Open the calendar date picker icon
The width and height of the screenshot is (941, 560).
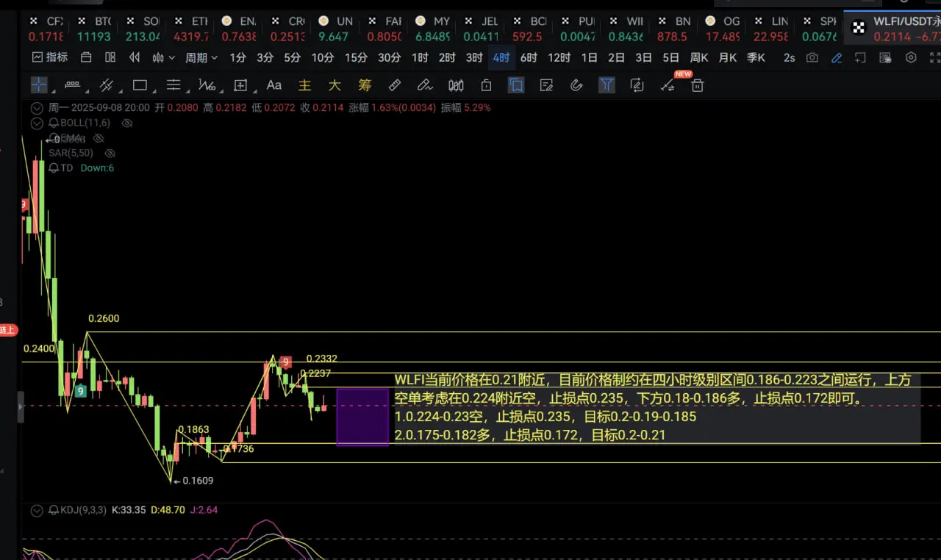(86, 57)
